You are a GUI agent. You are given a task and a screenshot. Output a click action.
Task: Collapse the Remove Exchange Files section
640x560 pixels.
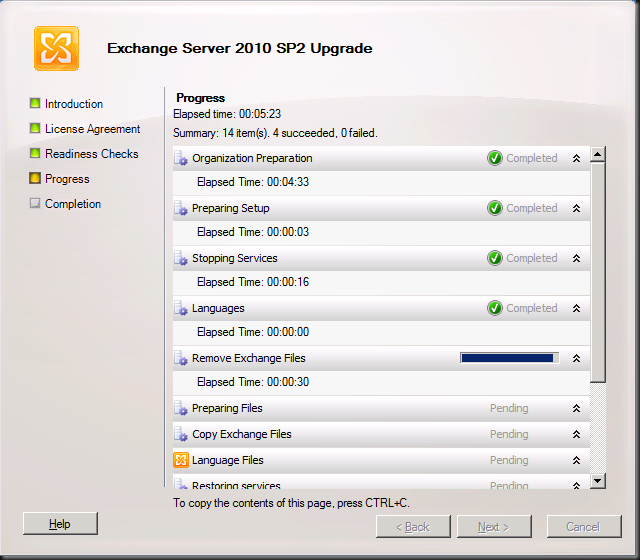coord(576,358)
